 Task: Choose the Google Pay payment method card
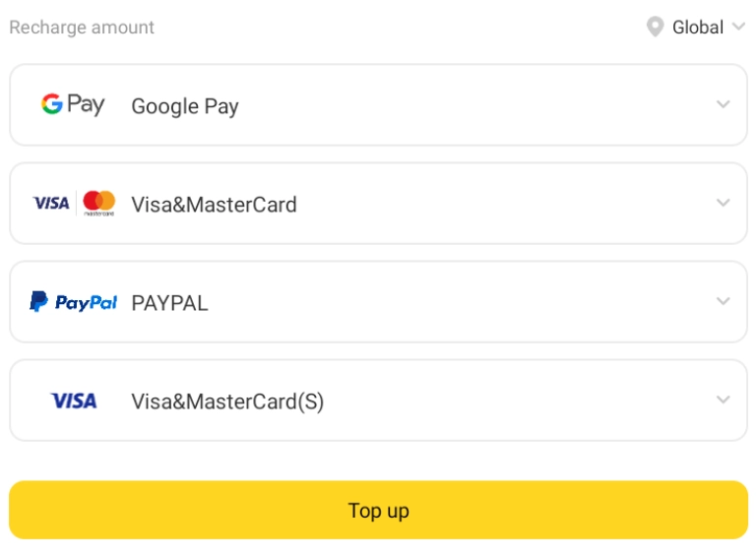[x=378, y=104]
